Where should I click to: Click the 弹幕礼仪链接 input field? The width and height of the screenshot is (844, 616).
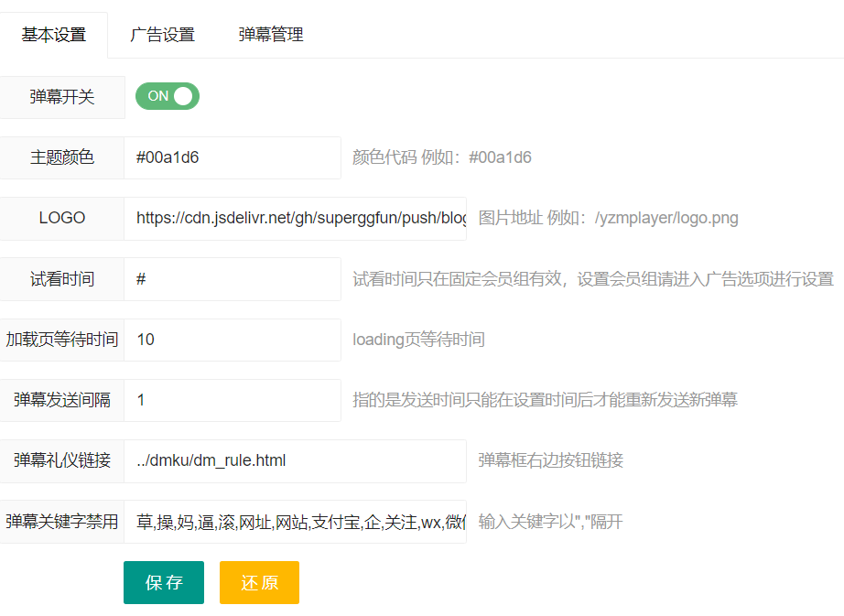click(295, 461)
